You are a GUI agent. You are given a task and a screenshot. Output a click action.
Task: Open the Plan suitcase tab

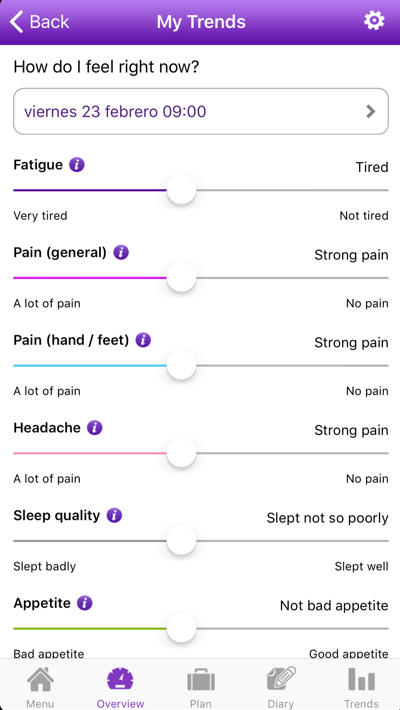click(x=201, y=687)
